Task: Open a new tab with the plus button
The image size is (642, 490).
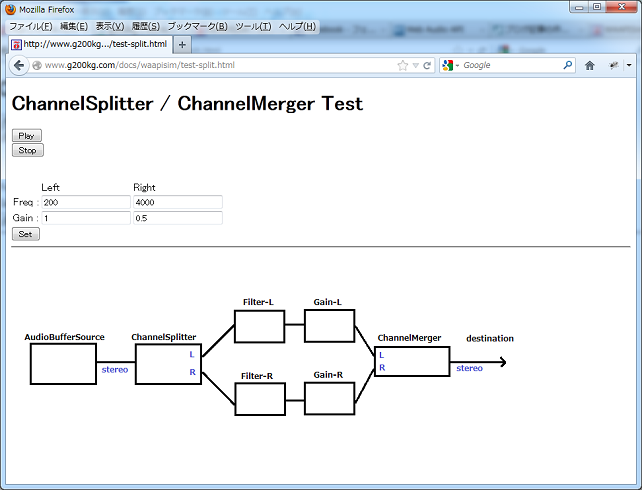Action: [182, 45]
